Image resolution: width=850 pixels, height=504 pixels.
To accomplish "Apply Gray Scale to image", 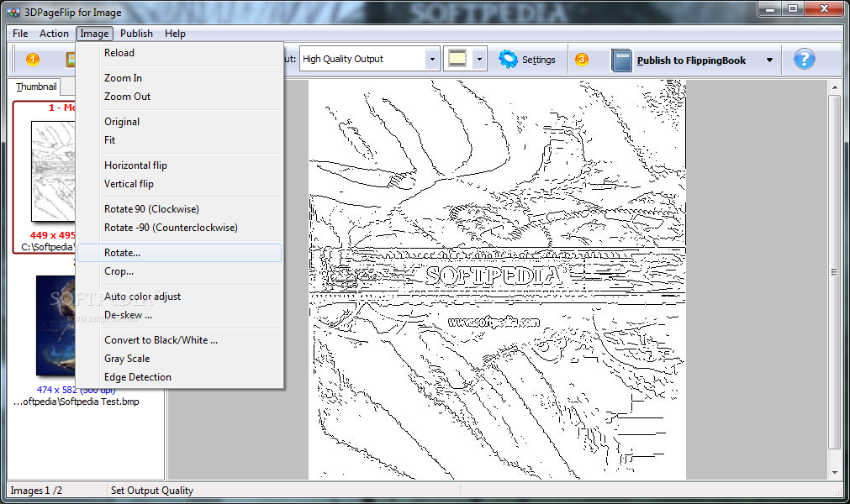I will [179, 359].
